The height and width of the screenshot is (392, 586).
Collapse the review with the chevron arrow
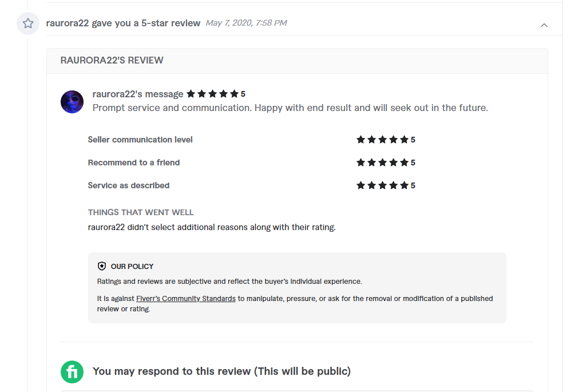[x=544, y=25]
